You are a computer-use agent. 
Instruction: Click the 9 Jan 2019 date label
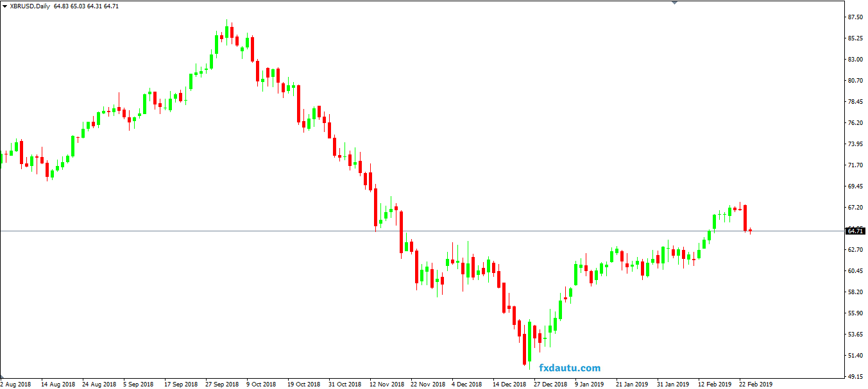589,385
